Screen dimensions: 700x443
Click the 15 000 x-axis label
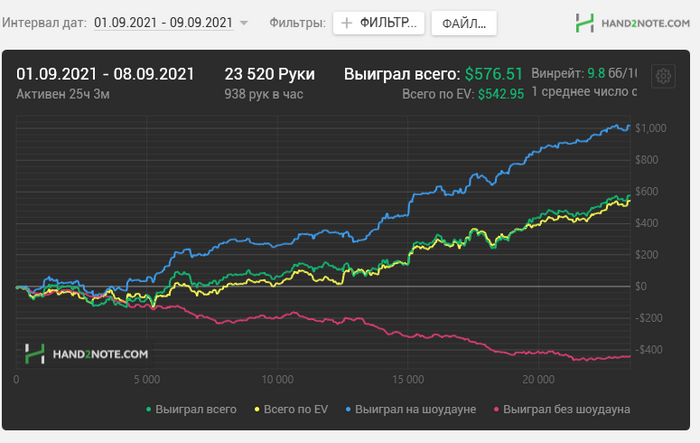408,380
